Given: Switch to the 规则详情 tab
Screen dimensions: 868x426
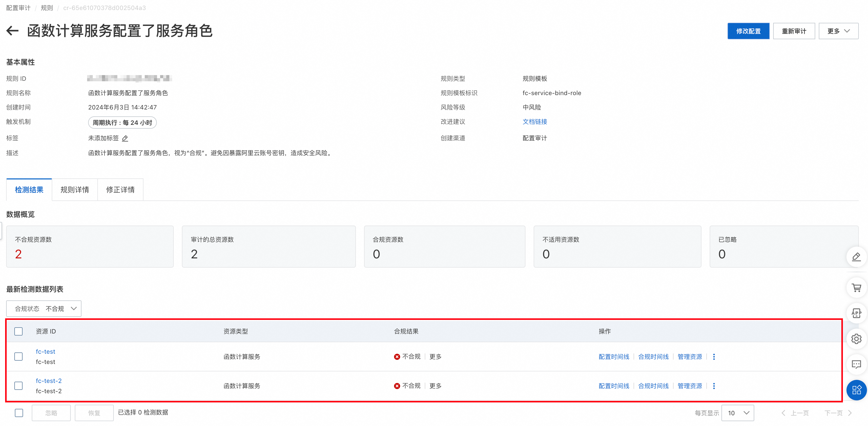Looking at the screenshot, I should pos(75,190).
